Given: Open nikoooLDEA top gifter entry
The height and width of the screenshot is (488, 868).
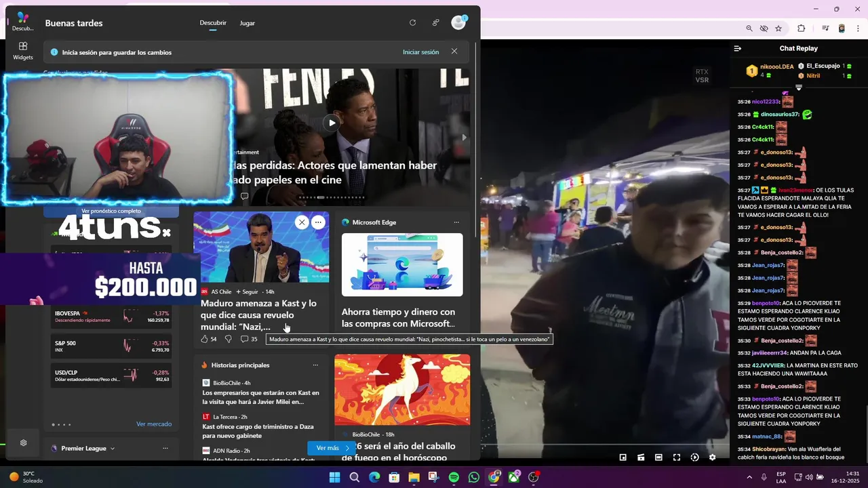Looking at the screenshot, I should pyautogui.click(x=770, y=70).
